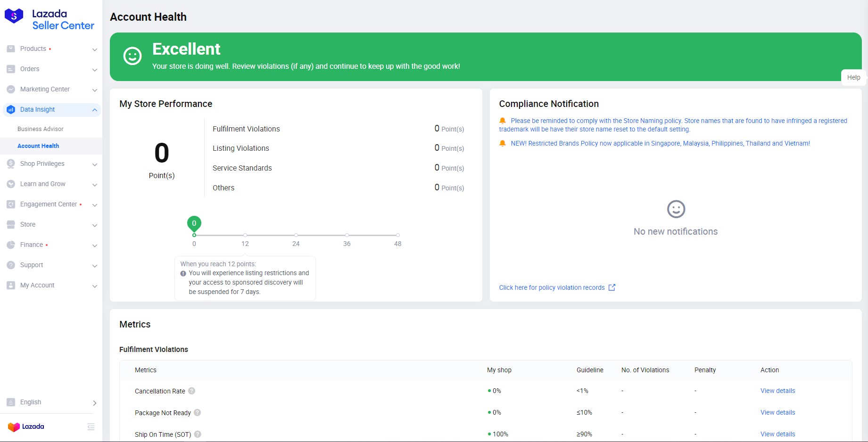Collapse the Data Insight section

(95, 110)
